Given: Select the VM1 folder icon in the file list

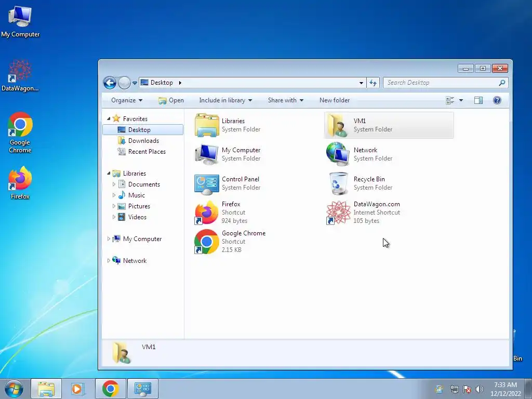Looking at the screenshot, I should 337,125.
